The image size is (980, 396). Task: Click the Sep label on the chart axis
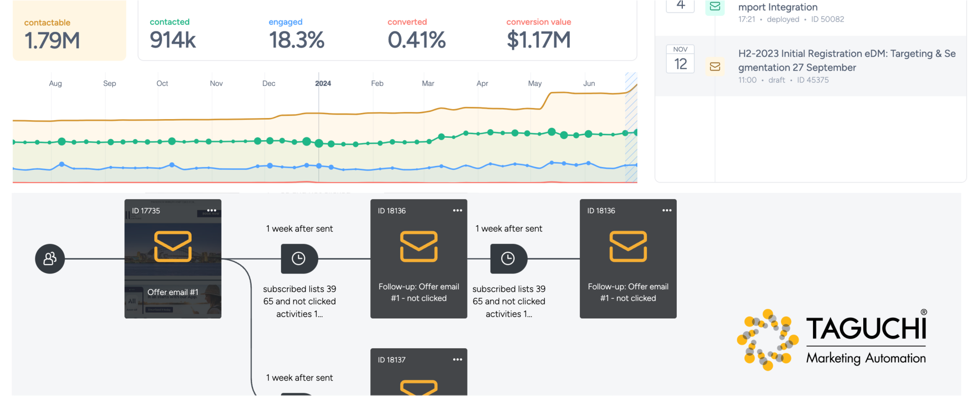110,83
